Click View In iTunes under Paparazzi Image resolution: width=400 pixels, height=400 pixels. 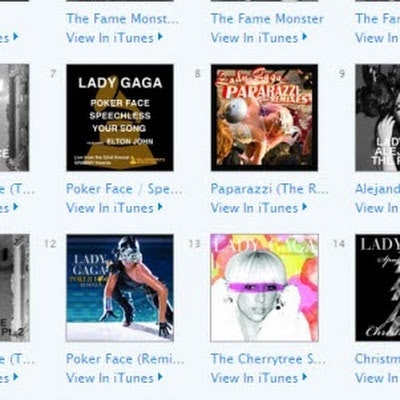254,208
